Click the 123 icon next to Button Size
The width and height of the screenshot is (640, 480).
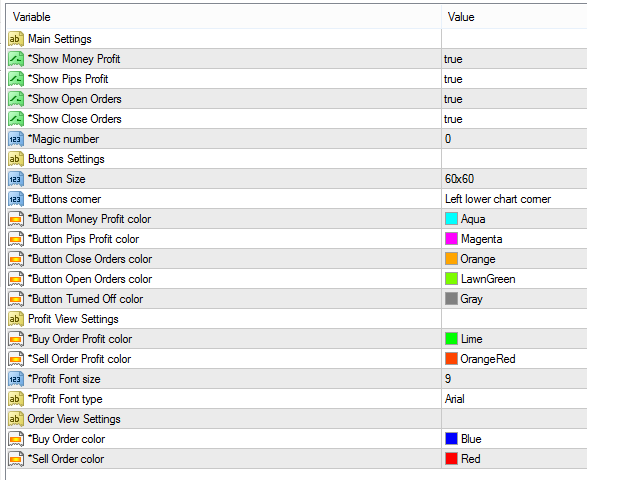(16, 179)
